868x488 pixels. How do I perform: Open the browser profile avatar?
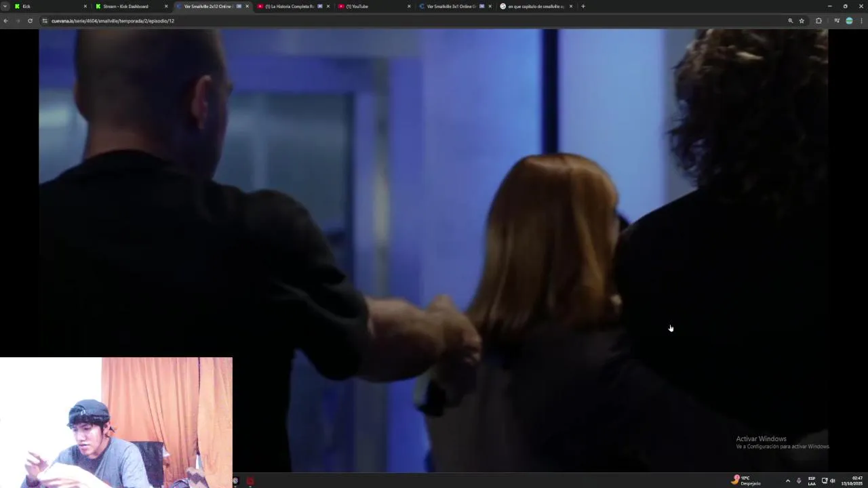[849, 21]
